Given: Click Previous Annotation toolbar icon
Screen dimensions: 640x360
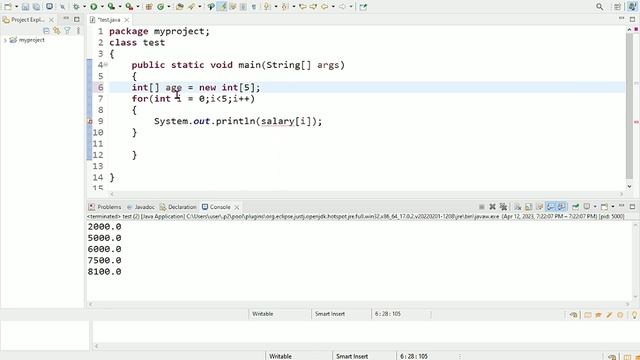Looking at the screenshot, I should pos(285,7).
